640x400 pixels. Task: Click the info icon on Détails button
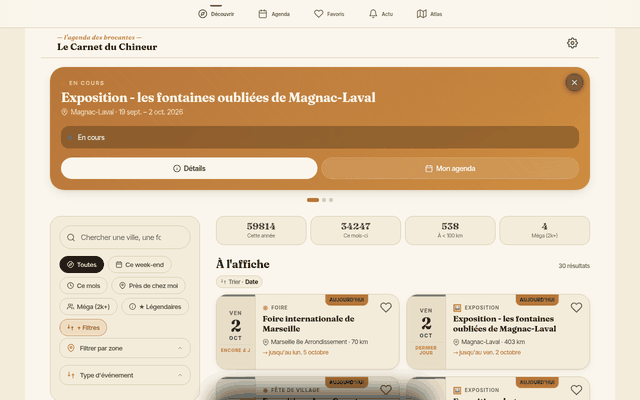[x=177, y=168]
